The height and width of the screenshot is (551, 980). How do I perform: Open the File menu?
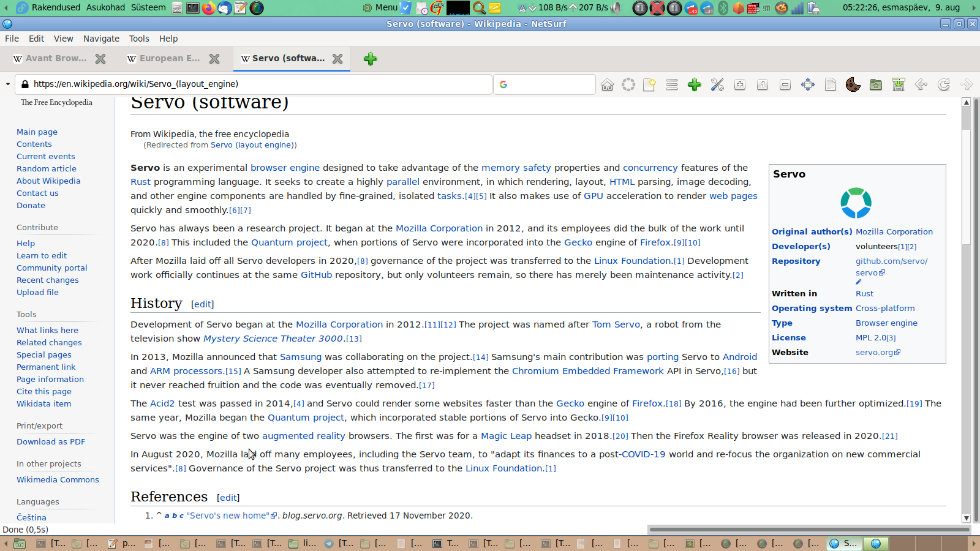point(12,39)
